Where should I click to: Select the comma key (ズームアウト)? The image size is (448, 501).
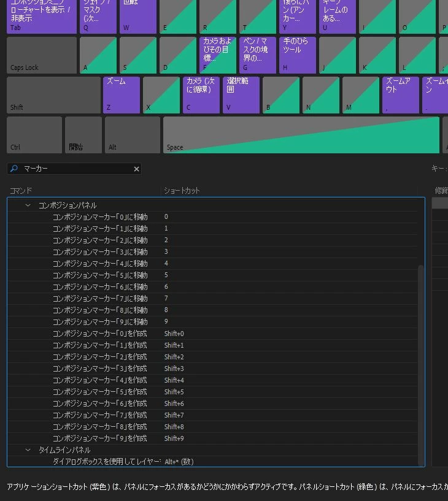coord(401,95)
